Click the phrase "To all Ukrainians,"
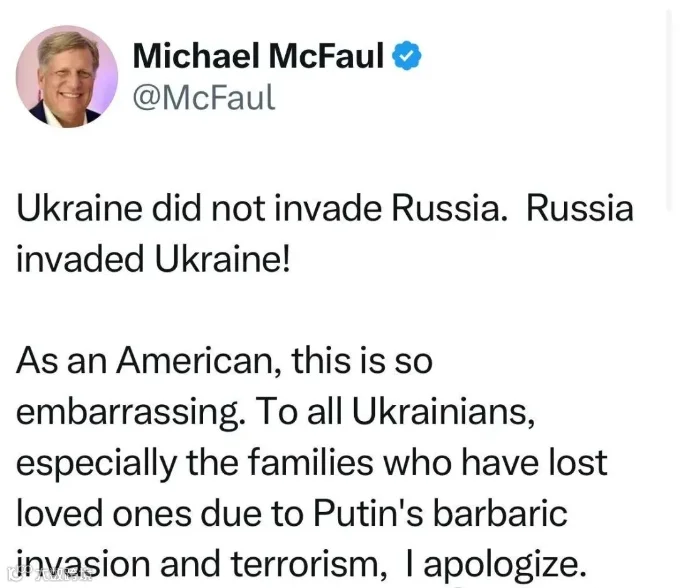The image size is (697, 588). [x=395, y=411]
